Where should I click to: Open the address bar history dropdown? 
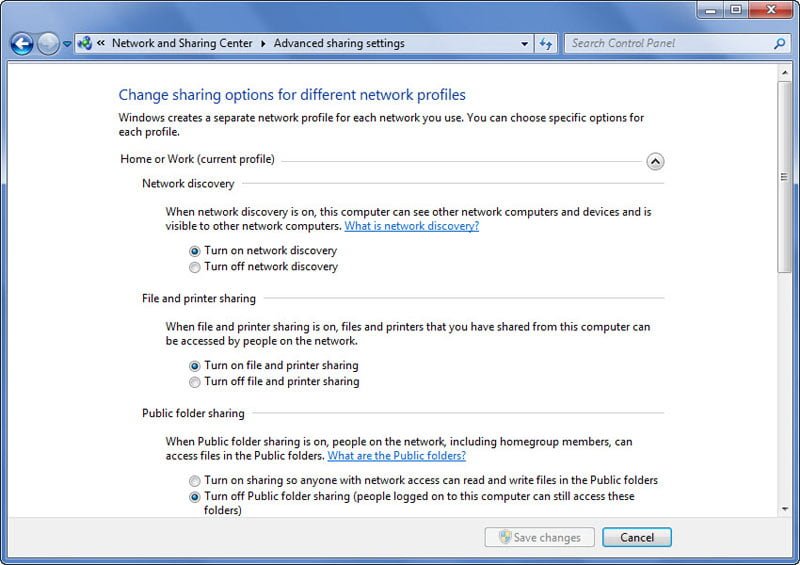click(x=525, y=44)
